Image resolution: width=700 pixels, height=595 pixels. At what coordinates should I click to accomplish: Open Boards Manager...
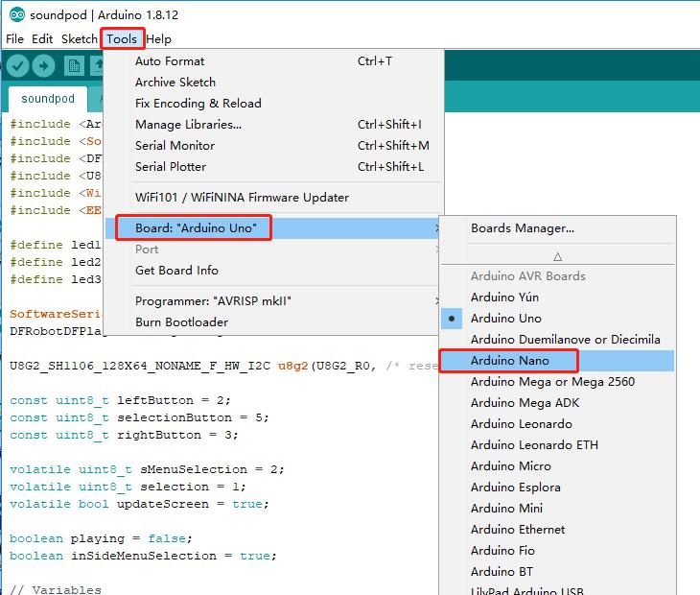click(x=523, y=228)
